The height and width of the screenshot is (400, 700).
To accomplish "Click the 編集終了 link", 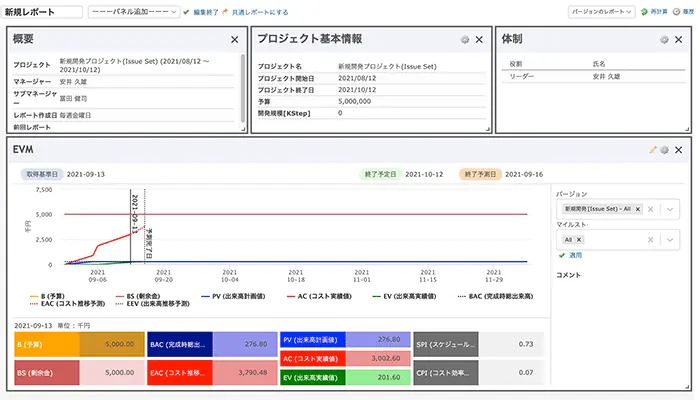I will (x=205, y=12).
